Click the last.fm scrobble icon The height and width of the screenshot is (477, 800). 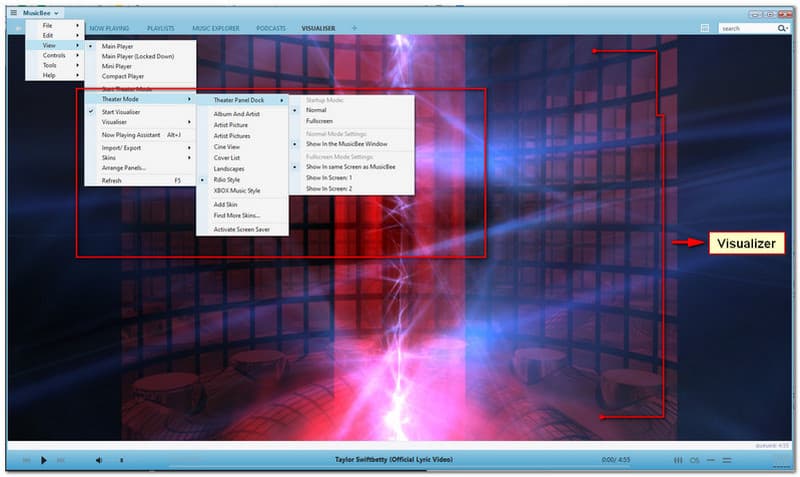coord(694,460)
